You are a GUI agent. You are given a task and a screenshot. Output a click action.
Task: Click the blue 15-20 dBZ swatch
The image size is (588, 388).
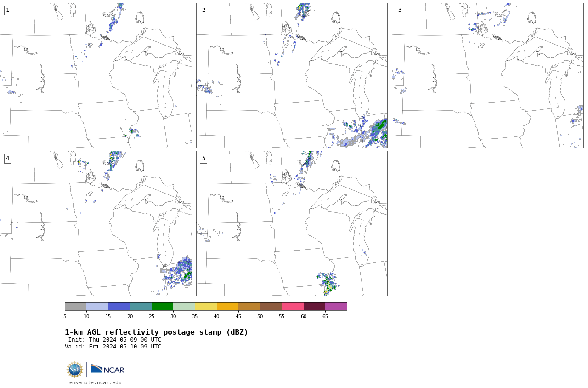tap(119, 307)
